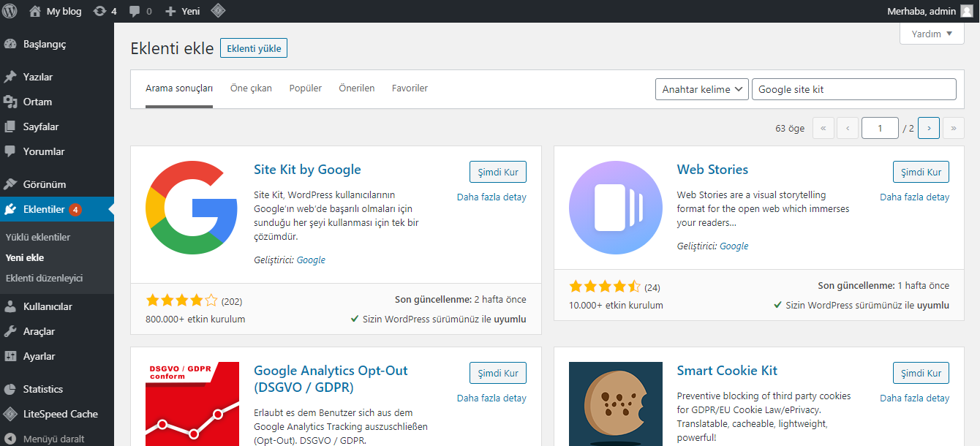Click the Google Analytics Opt-Out plugin image
Image resolution: width=980 pixels, height=446 pixels.
[x=192, y=404]
